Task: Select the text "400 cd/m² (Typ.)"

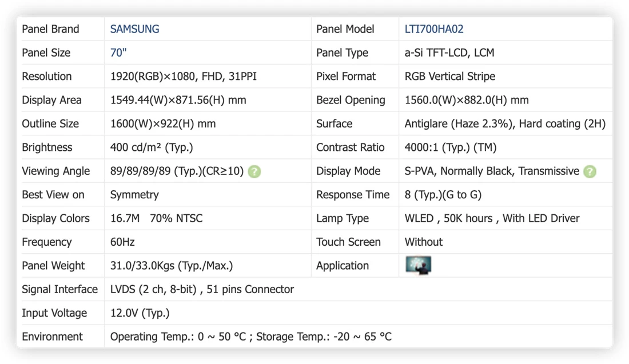Action: coord(152,147)
